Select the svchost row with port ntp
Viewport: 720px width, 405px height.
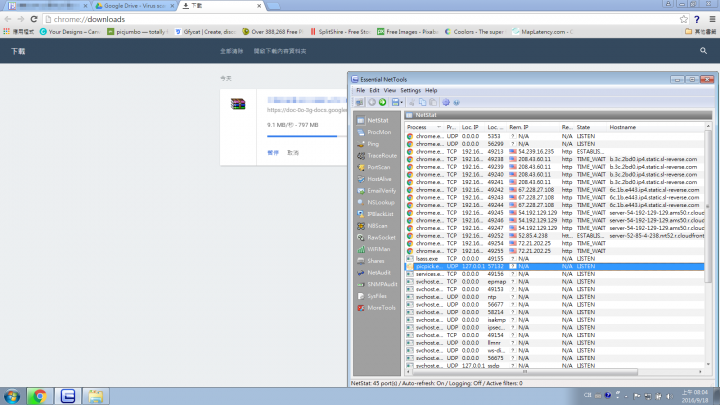[554, 297]
